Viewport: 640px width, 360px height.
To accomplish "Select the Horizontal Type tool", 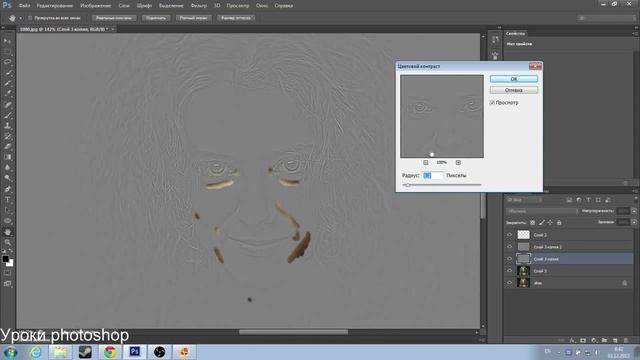I will 7,200.
